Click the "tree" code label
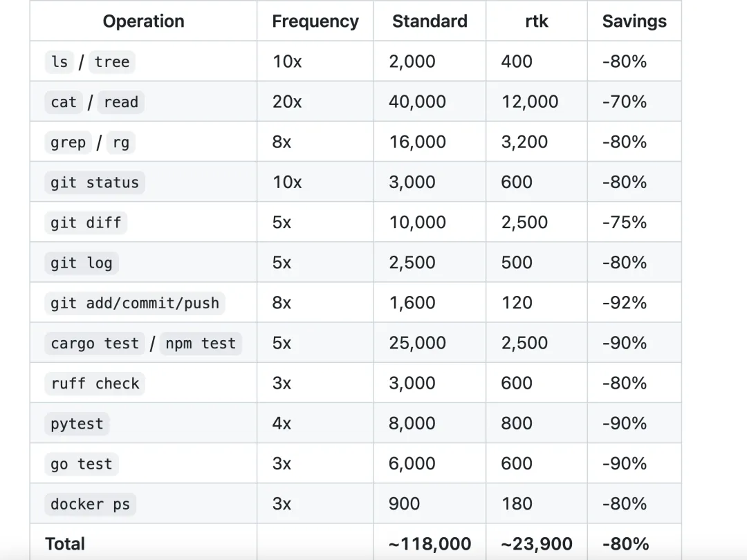The image size is (747, 560). click(x=112, y=62)
